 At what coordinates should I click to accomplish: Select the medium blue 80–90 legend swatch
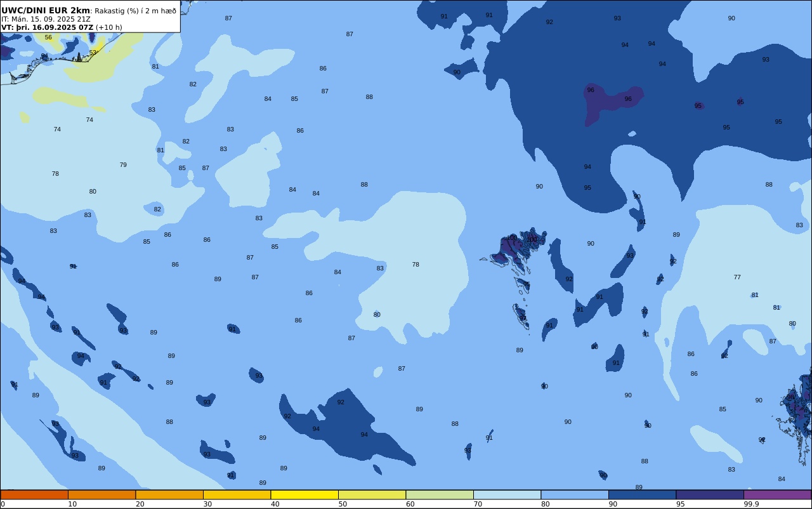pyautogui.click(x=575, y=494)
